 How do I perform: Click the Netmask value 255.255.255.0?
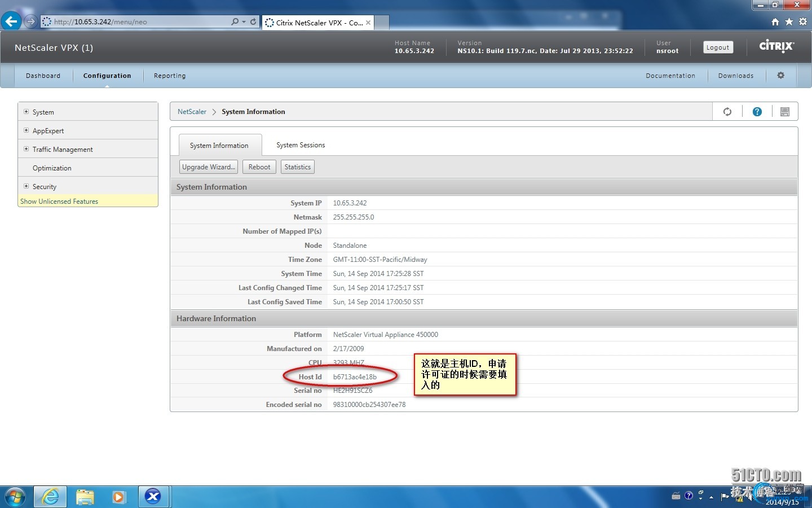coord(354,217)
